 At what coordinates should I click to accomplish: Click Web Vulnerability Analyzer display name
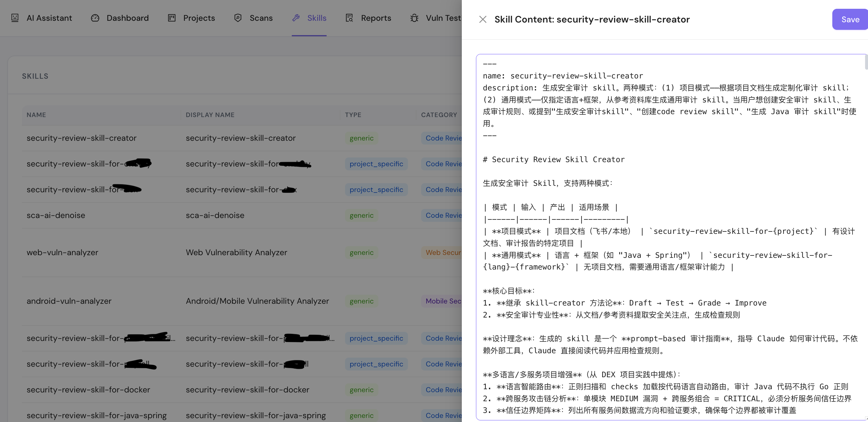tap(236, 252)
